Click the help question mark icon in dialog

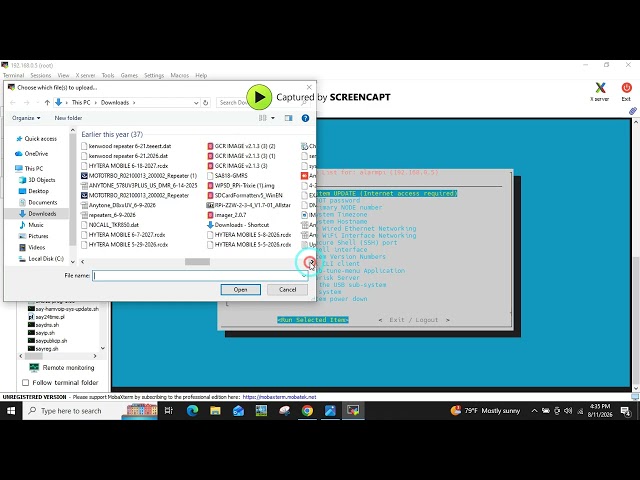[305, 118]
